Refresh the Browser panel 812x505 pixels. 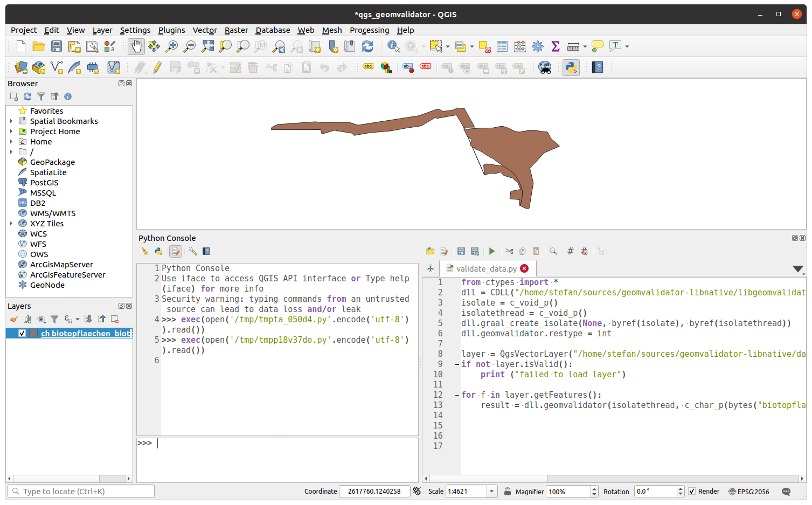pos(27,96)
